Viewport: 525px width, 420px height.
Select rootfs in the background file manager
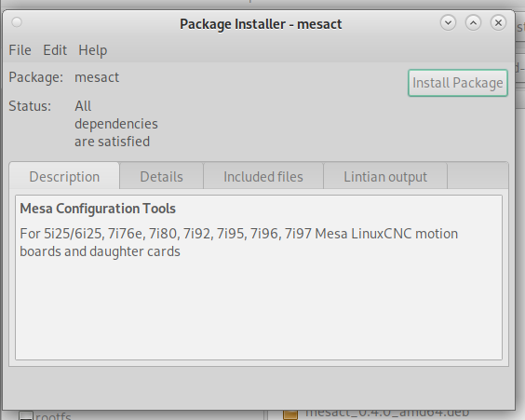[53, 416]
